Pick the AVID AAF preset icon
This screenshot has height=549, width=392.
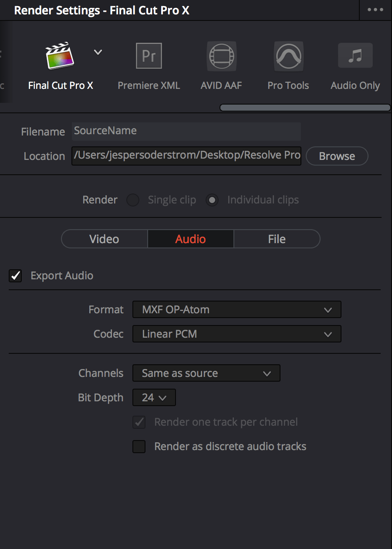(221, 56)
